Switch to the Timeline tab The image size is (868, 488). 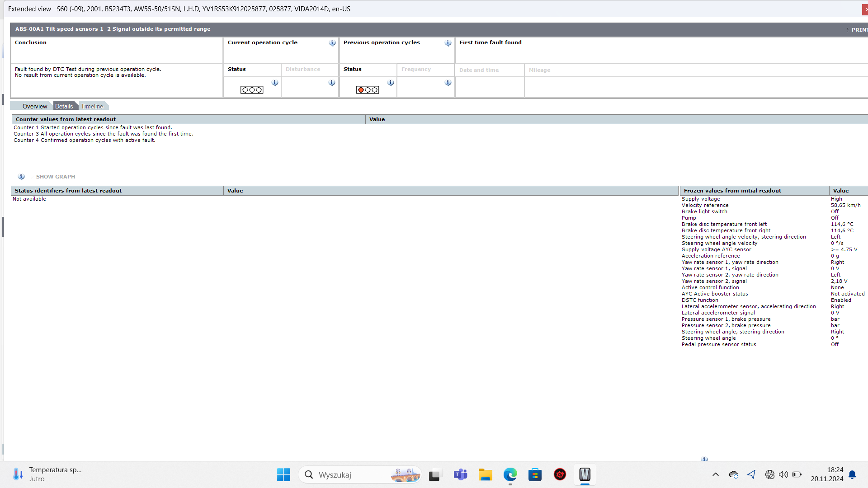(92, 106)
